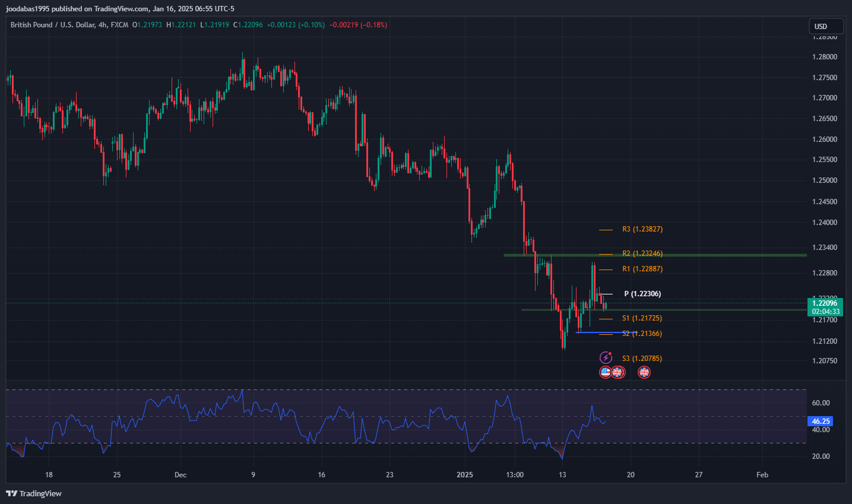Click the TradingView.com published link text
This screenshot has height=504, width=852.
pos(121,9)
